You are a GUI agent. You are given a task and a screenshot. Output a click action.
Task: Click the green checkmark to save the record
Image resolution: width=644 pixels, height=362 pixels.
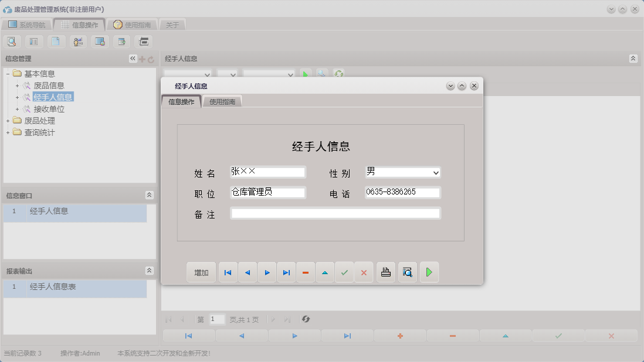tap(344, 272)
